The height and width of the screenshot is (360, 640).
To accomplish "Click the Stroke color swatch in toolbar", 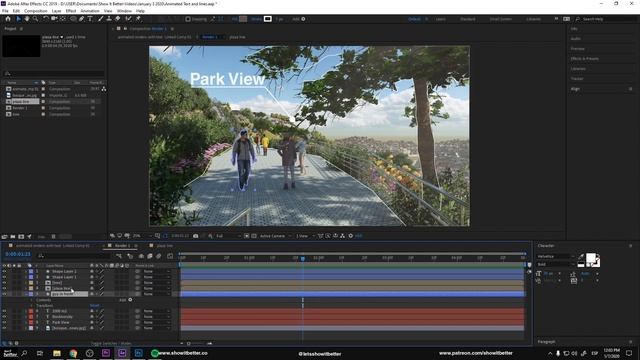I will pos(268,19).
